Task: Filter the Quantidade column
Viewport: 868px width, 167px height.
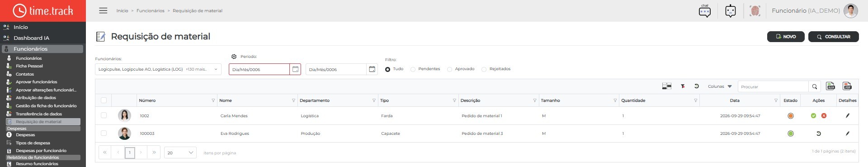Action: click(x=695, y=100)
